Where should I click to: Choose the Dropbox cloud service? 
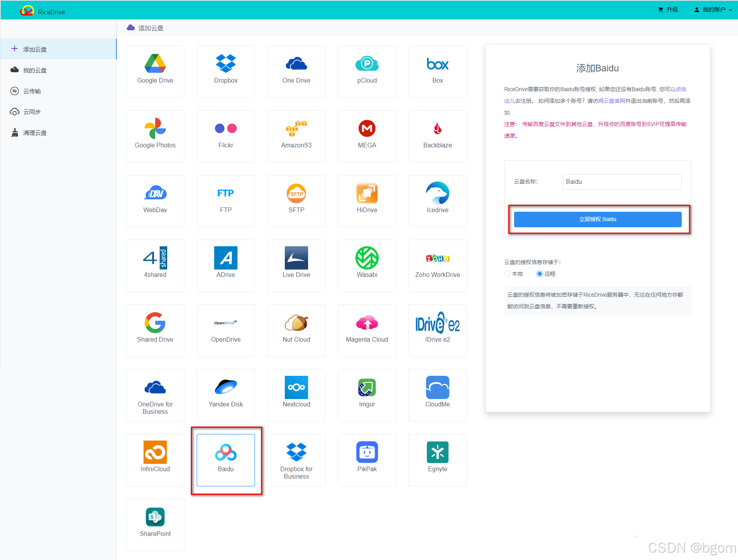click(x=226, y=71)
